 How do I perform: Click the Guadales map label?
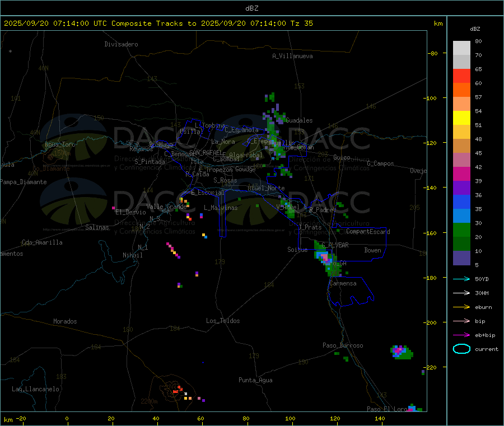[299, 120]
